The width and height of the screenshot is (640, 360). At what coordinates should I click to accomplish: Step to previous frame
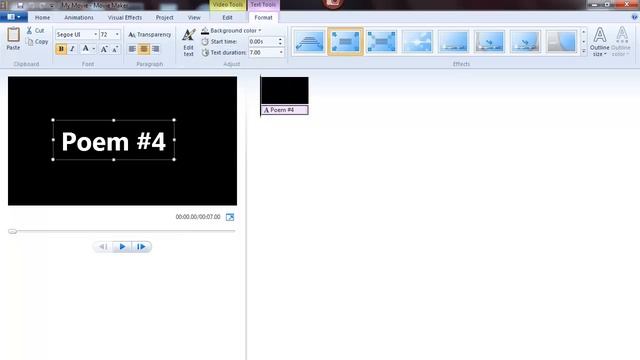coord(103,247)
